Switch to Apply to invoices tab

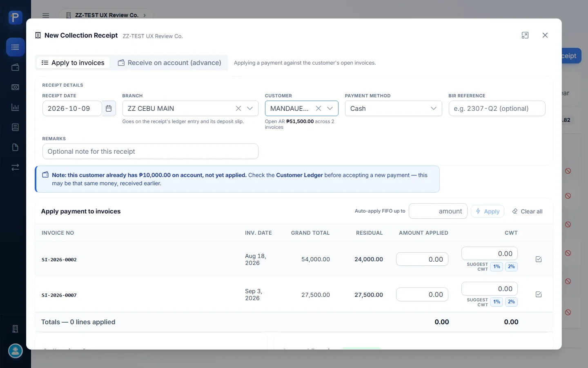point(73,63)
